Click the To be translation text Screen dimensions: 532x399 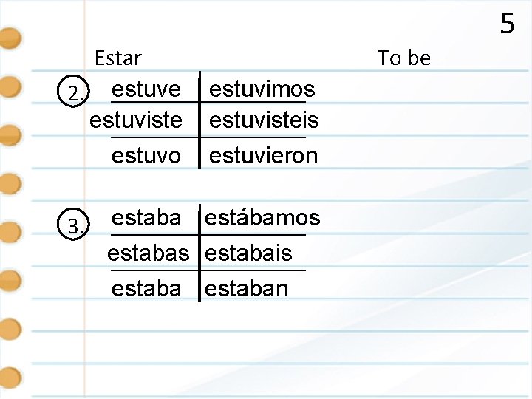tap(404, 58)
